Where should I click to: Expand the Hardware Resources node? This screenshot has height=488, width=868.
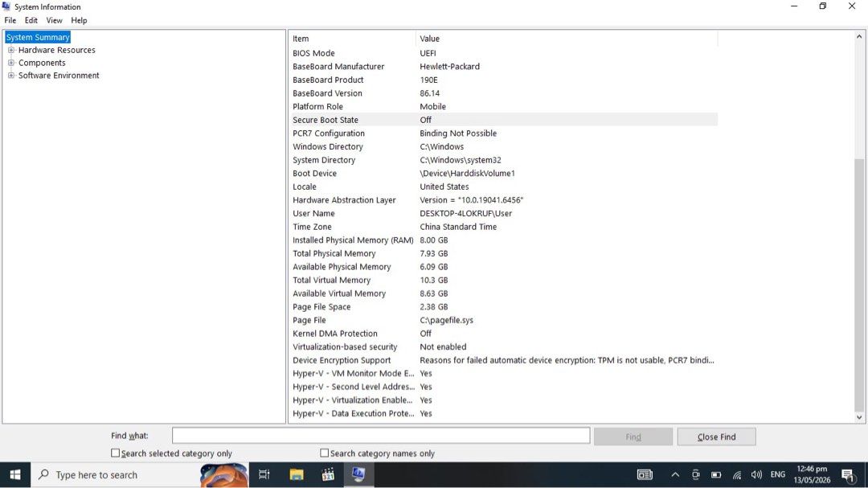pos(11,50)
